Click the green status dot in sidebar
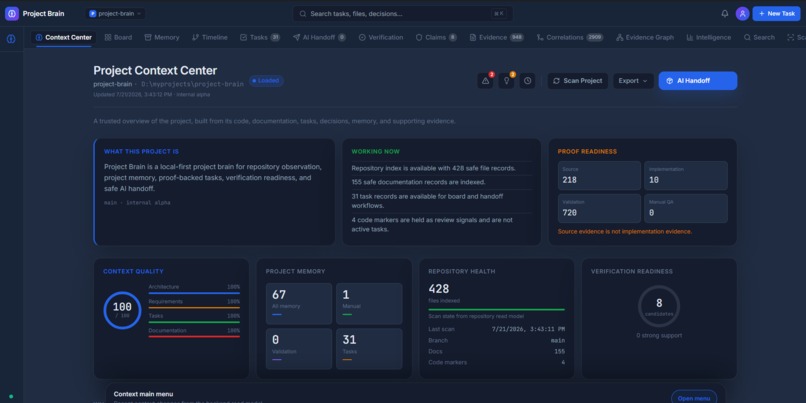This screenshot has height=403, width=806. point(11,396)
